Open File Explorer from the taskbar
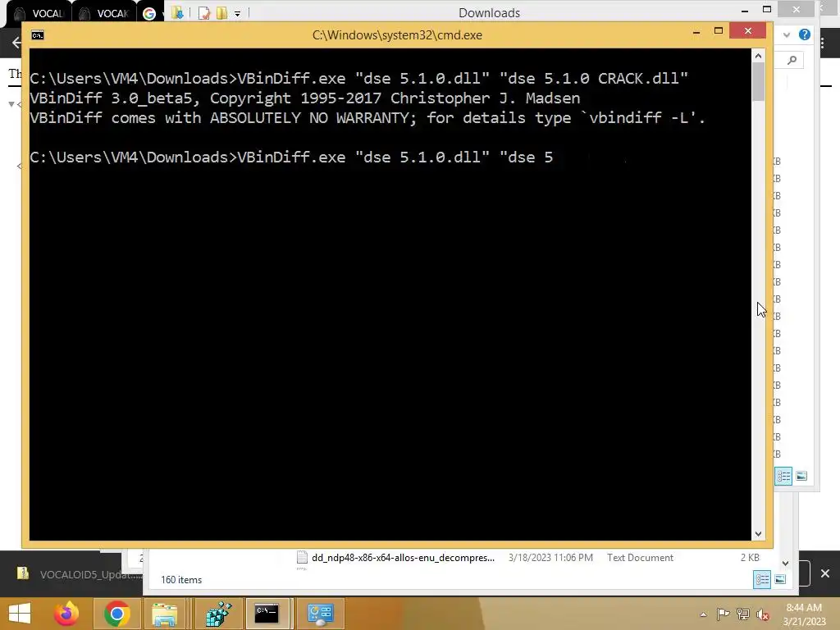This screenshot has height=630, width=840. 164,614
